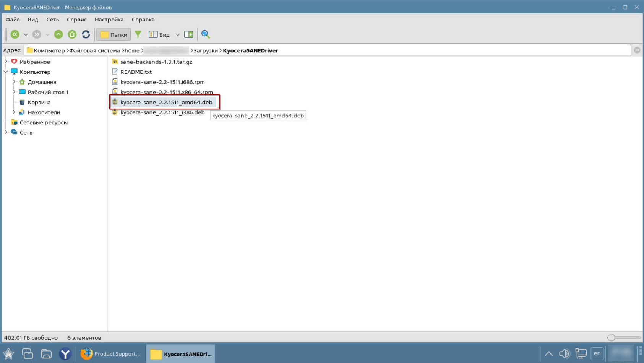Open the Yandex browser from taskbar

coord(65,354)
